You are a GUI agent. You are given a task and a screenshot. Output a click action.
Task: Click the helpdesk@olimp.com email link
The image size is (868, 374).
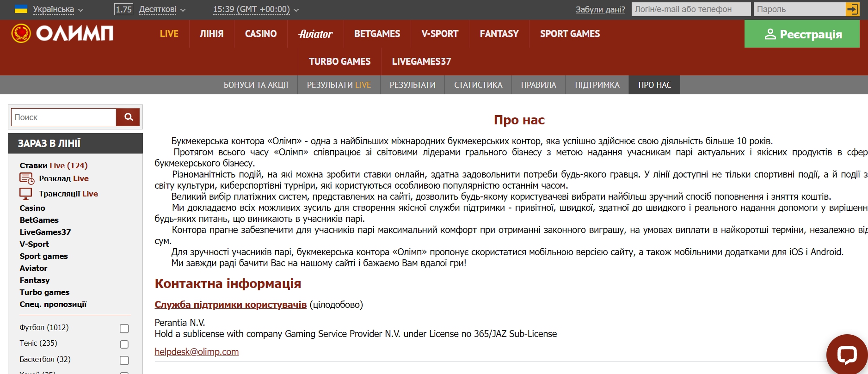[x=197, y=352]
